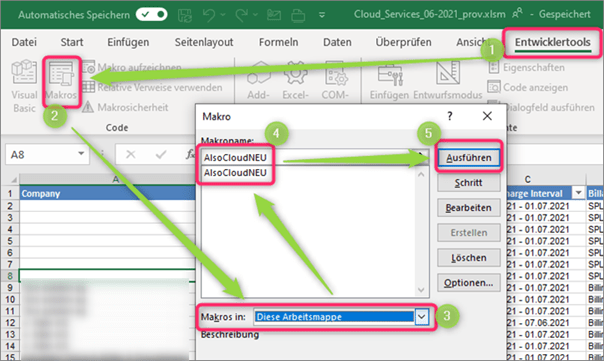The height and width of the screenshot is (361, 604).
Task: Click the email/send icon in quick access toolbar
Action: click(274, 15)
